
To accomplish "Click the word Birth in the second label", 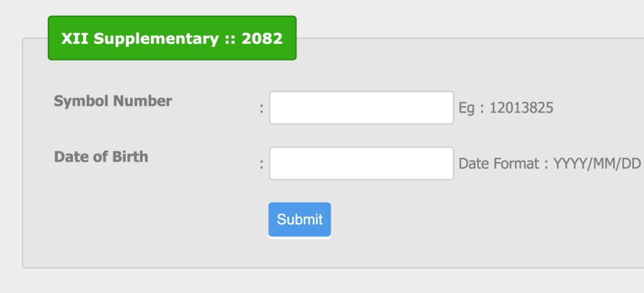I will click(x=129, y=157).
